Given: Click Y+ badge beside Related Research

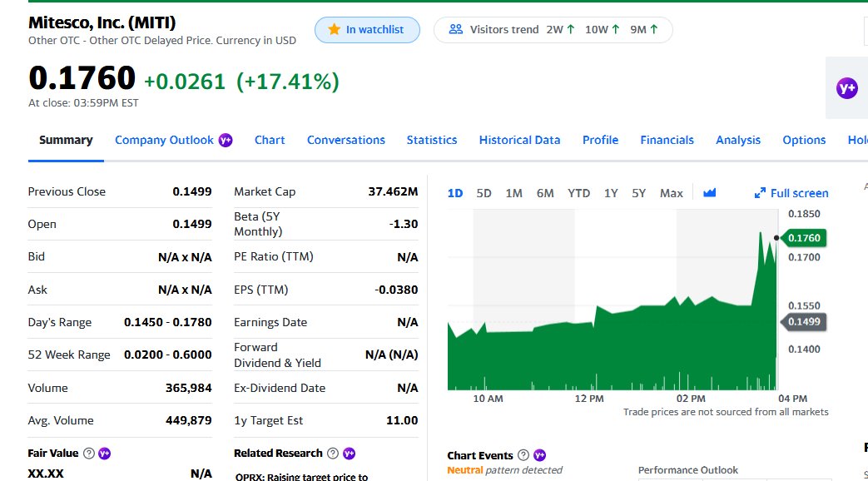Looking at the screenshot, I should pyautogui.click(x=349, y=454).
